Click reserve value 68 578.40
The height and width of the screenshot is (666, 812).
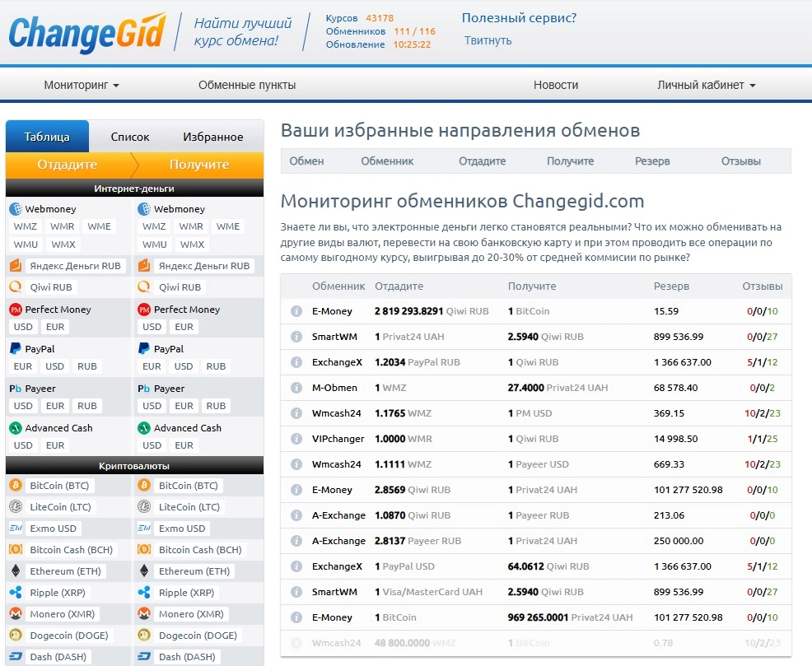click(676, 388)
